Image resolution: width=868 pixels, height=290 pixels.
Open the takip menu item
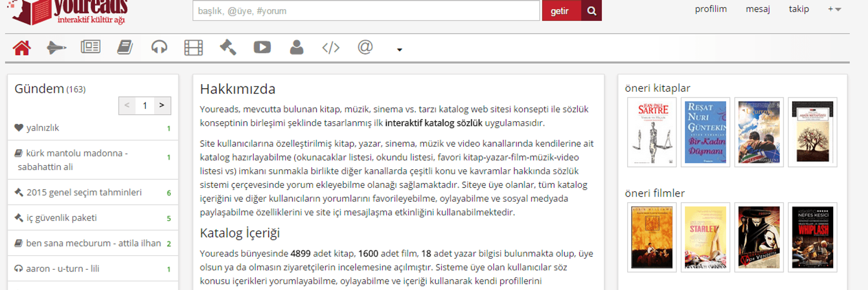[x=799, y=9]
